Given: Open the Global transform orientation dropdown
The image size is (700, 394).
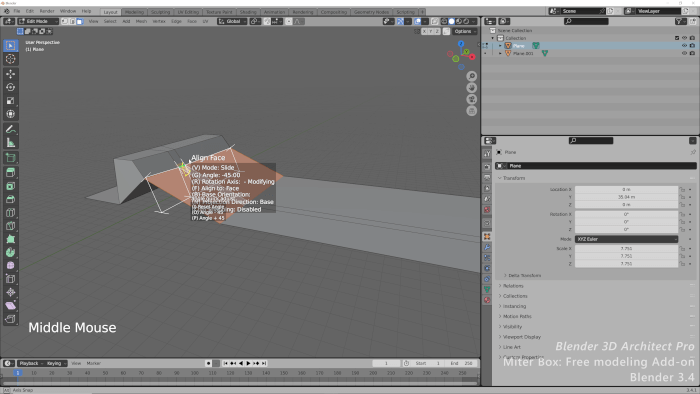Looking at the screenshot, I should click(232, 21).
